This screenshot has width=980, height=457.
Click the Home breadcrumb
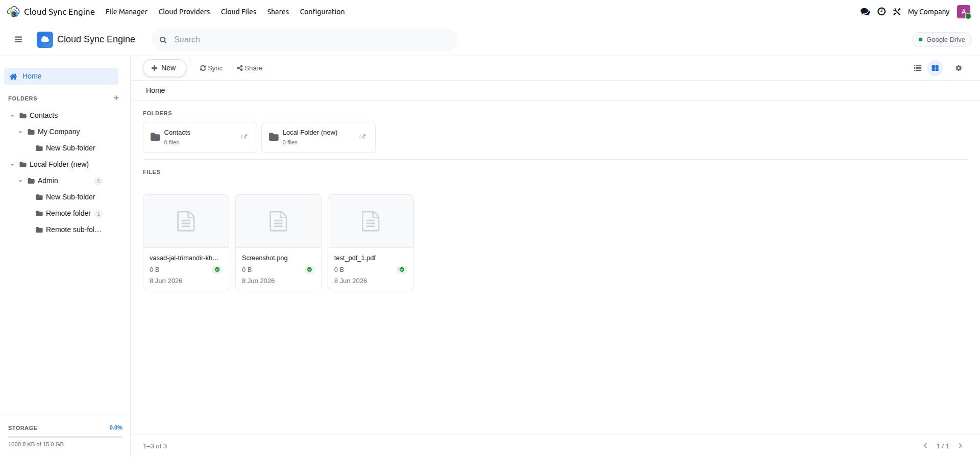[155, 90]
